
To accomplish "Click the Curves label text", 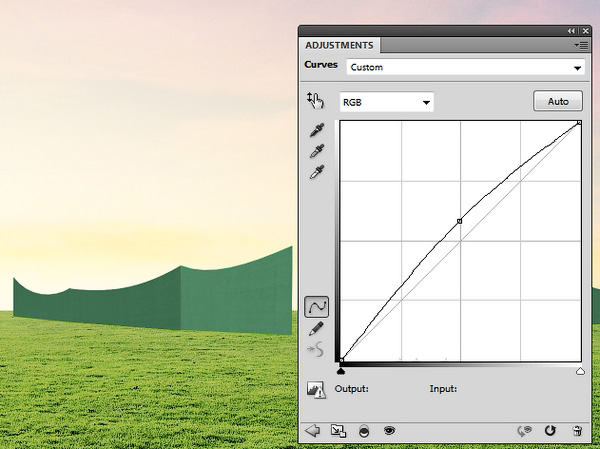I will point(321,65).
